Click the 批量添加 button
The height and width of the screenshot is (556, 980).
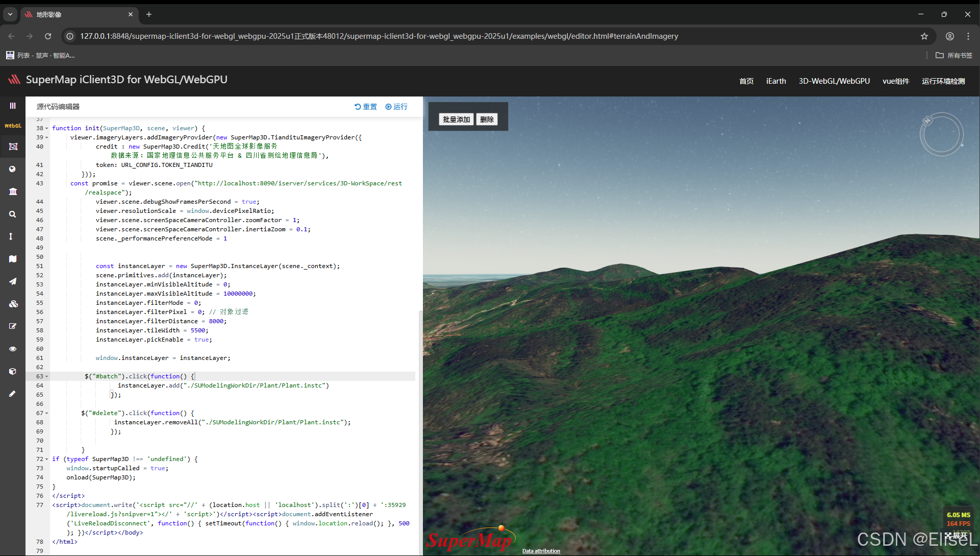coord(456,119)
